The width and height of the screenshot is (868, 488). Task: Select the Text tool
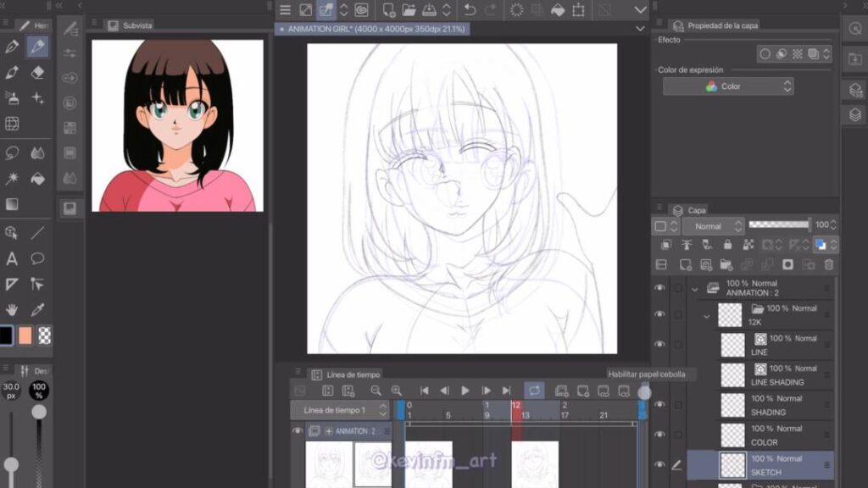[12, 258]
